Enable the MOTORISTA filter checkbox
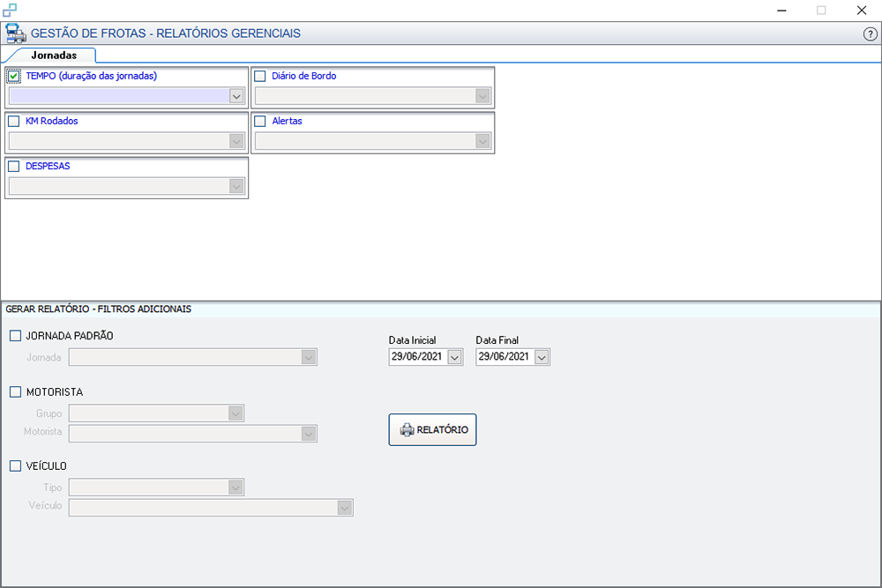 click(x=15, y=391)
